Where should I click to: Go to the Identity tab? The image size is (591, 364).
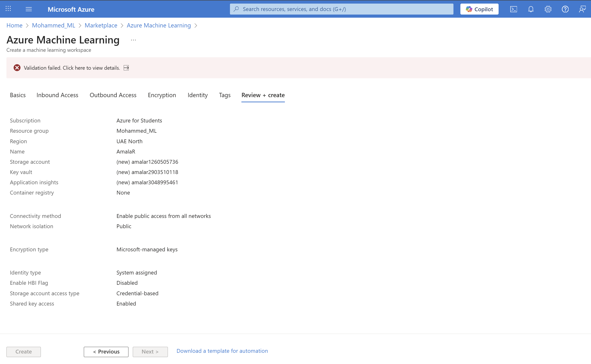tap(197, 95)
